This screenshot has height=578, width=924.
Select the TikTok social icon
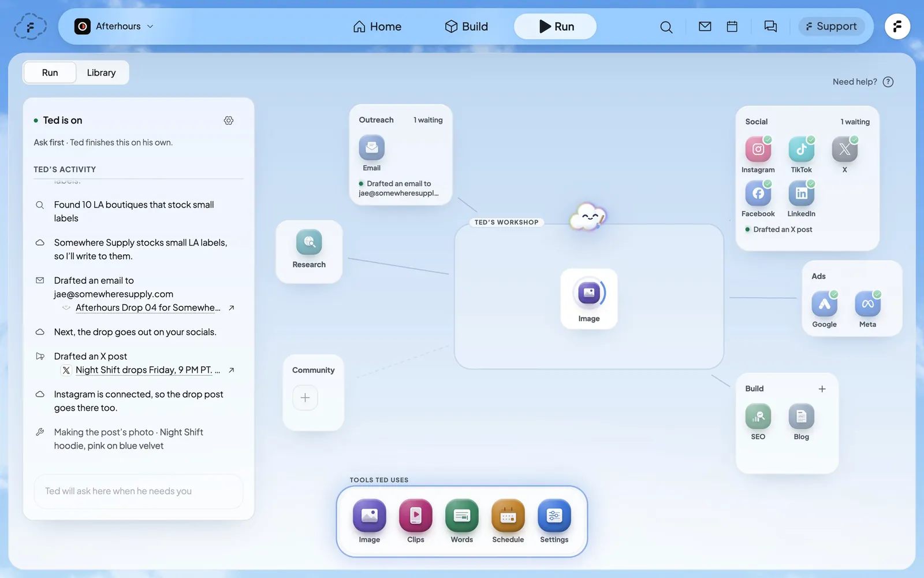coord(801,149)
